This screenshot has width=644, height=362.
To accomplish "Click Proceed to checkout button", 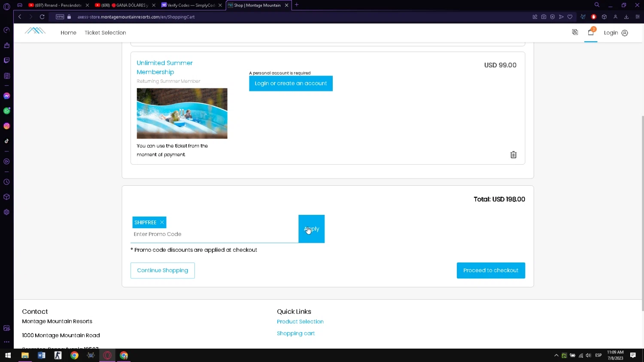I will [x=491, y=271].
